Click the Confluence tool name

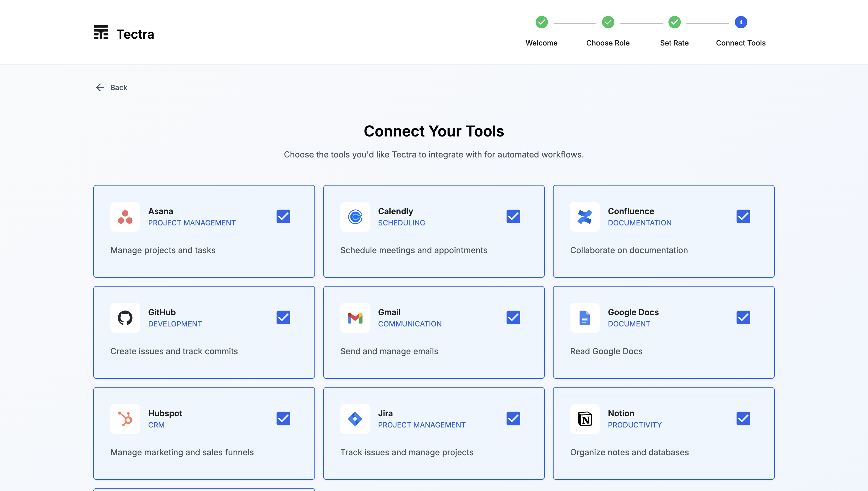(x=631, y=211)
